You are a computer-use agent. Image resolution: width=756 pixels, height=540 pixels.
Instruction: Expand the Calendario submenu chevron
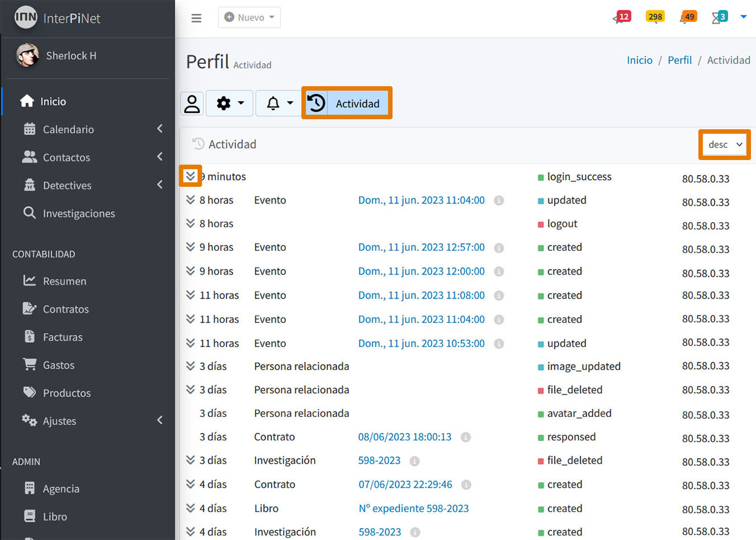click(160, 129)
